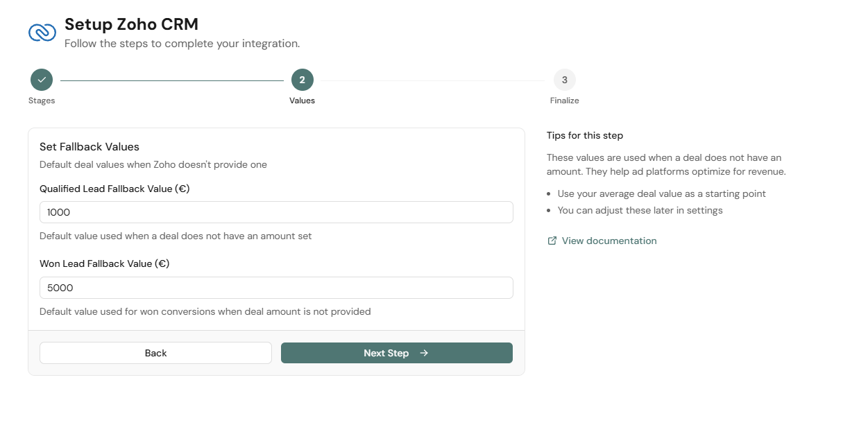The image size is (868, 425).
Task: Select the Finalize step label
Action: 564,101
